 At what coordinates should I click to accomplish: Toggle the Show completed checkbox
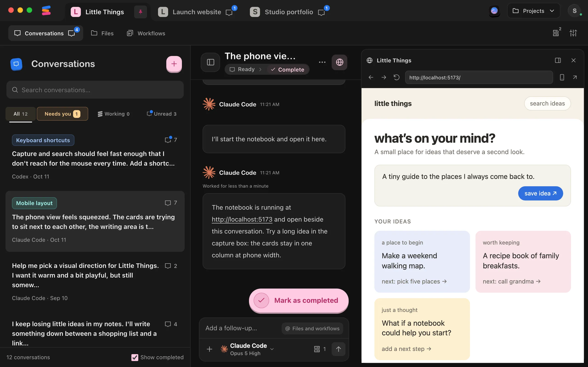point(135,357)
